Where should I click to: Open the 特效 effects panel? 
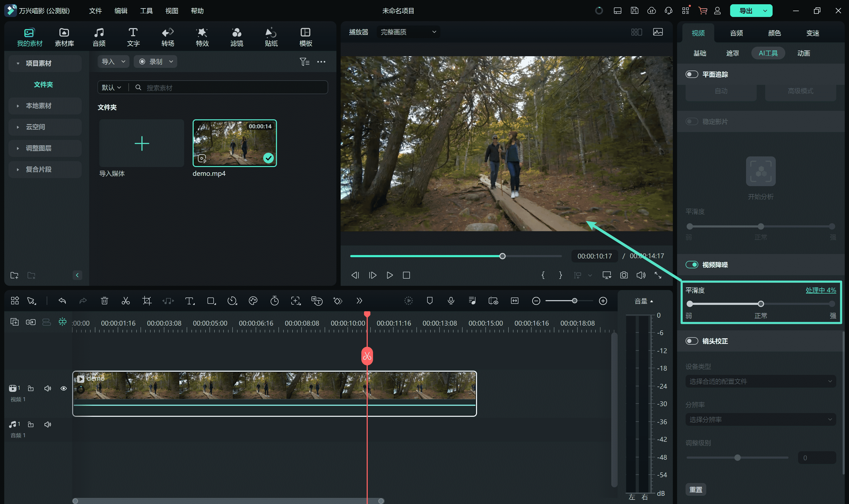pos(202,37)
